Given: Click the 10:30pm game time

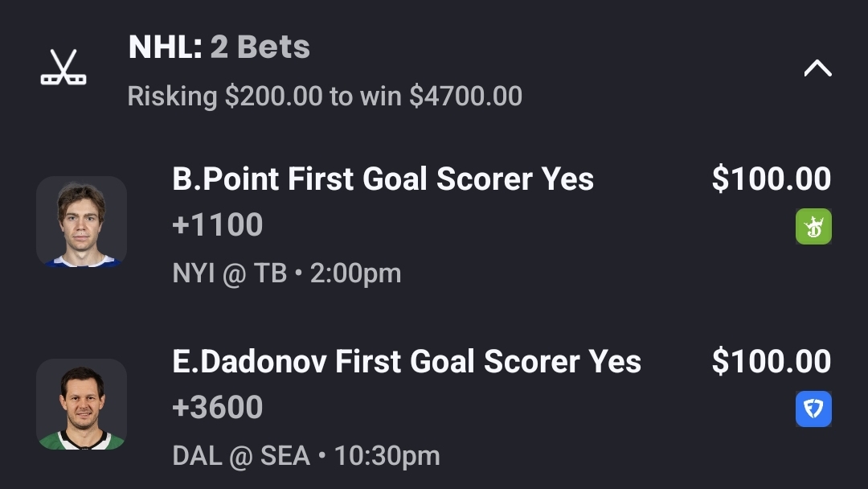Looking at the screenshot, I should pyautogui.click(x=387, y=456).
